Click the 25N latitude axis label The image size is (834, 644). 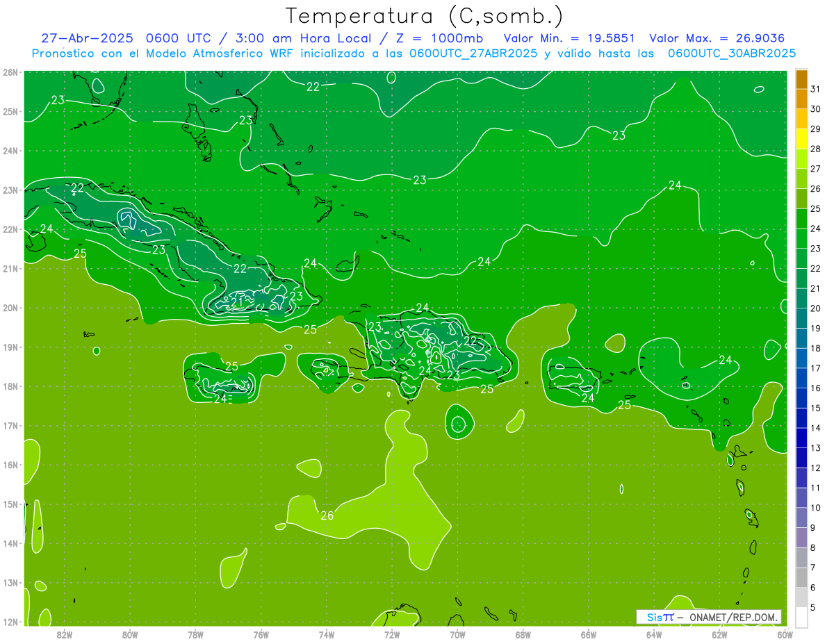tap(10, 112)
